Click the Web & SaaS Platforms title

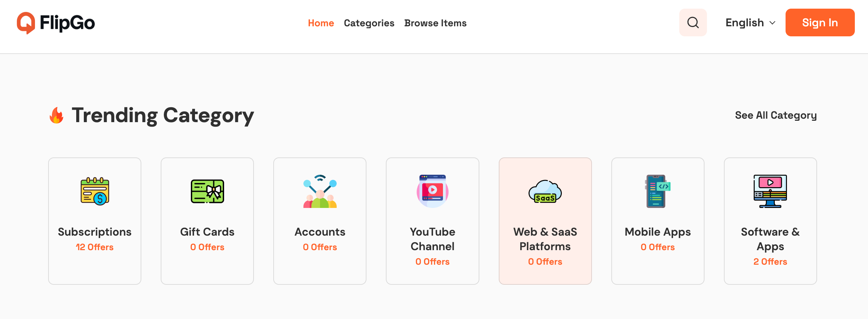(545, 239)
